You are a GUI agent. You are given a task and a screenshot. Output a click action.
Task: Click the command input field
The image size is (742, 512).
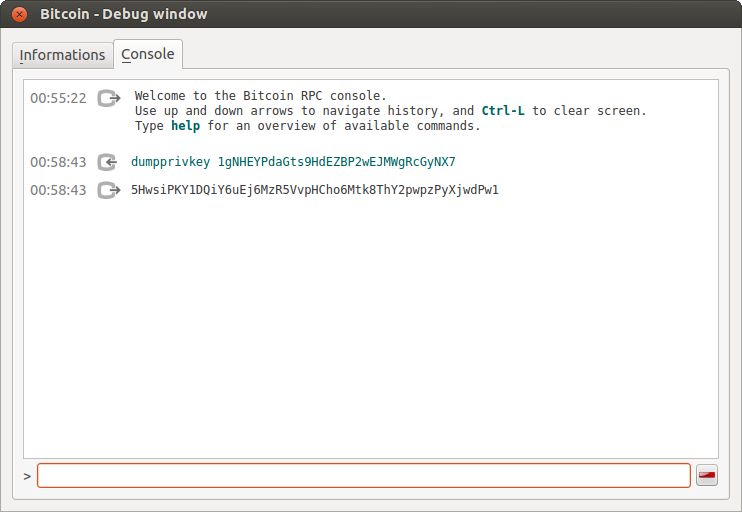363,476
